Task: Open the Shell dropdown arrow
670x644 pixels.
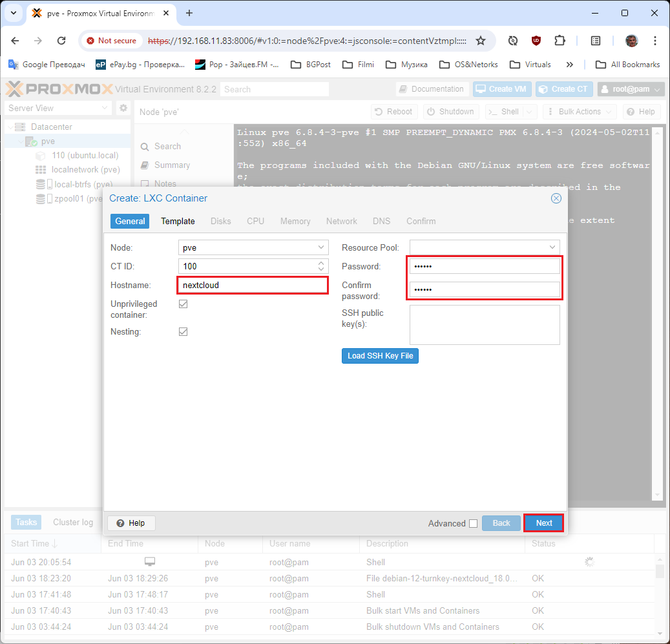Action: click(x=529, y=112)
